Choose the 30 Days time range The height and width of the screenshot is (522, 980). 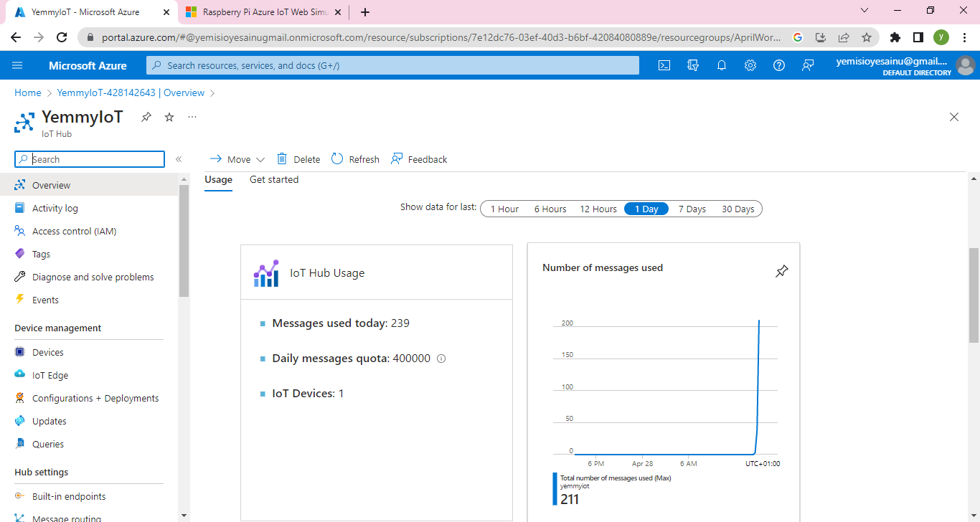pos(738,209)
